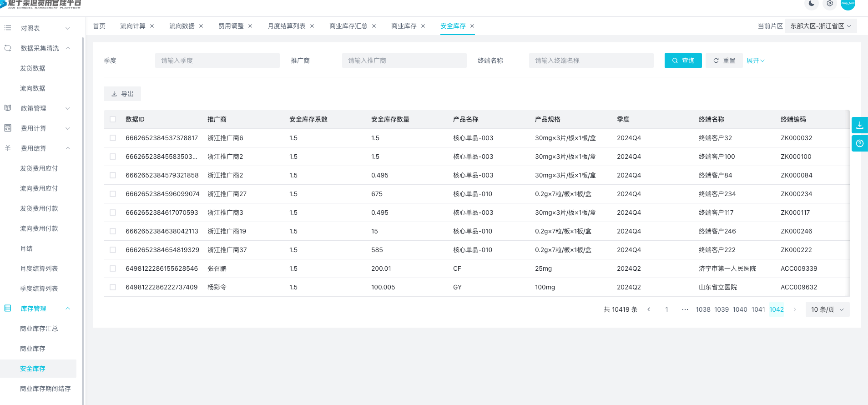
Task: Click the 查询 search button
Action: click(x=683, y=61)
